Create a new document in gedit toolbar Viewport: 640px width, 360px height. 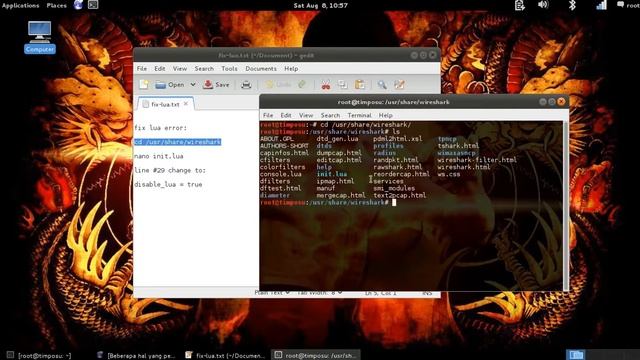coord(144,84)
